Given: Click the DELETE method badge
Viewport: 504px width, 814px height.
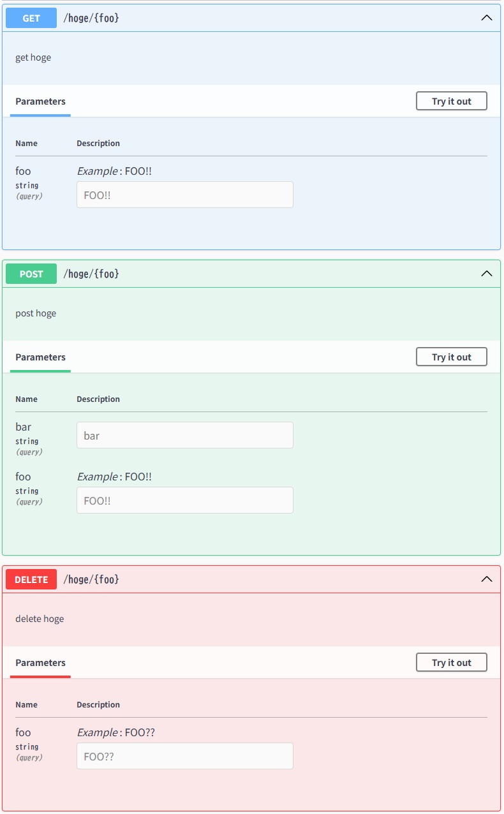Looking at the screenshot, I should [x=31, y=579].
